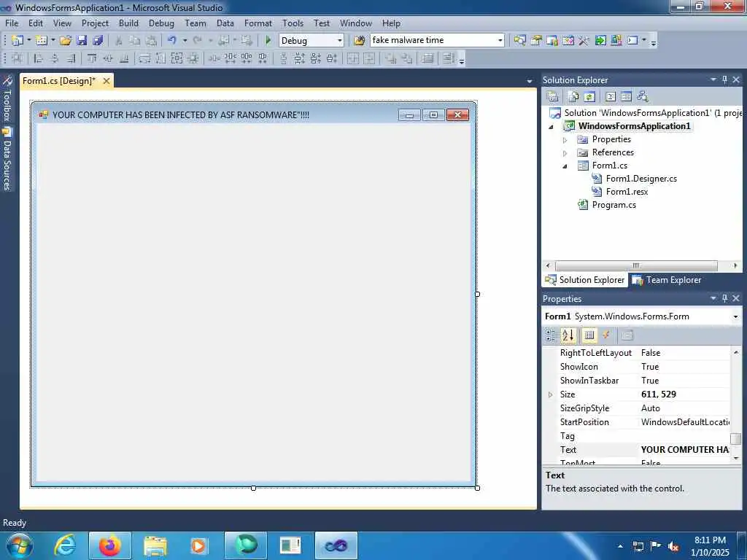
Task: Select Program.cs in Solution Explorer
Action: click(x=614, y=205)
